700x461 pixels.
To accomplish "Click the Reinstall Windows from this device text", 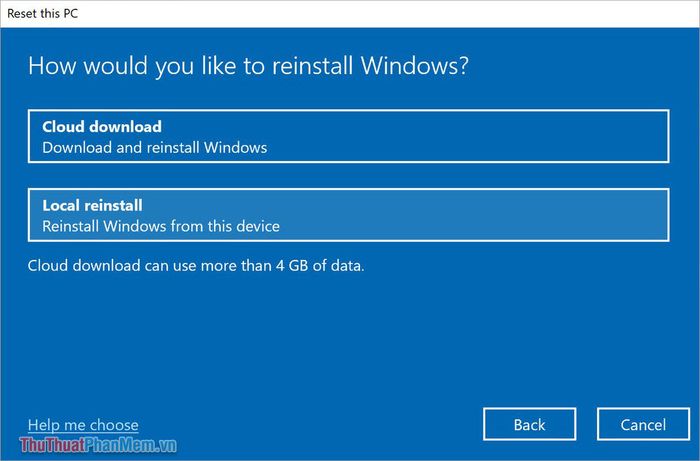I will pyautogui.click(x=161, y=226).
